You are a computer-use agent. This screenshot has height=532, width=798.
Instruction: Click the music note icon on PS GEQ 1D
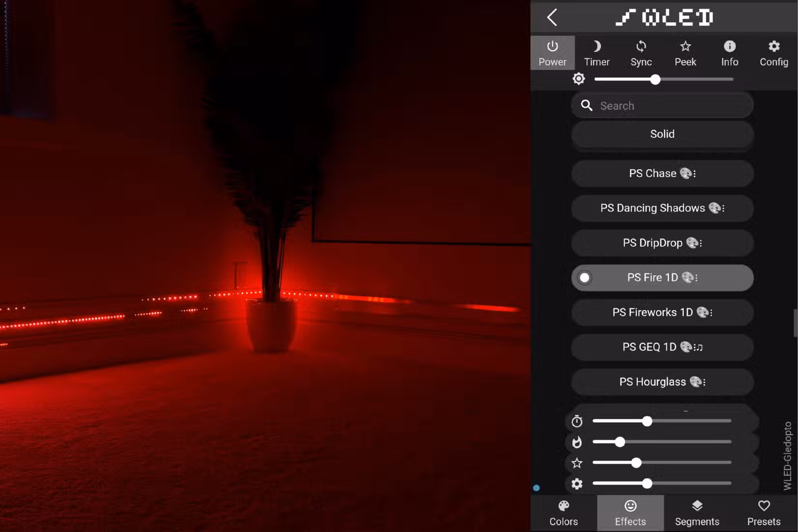tap(699, 347)
